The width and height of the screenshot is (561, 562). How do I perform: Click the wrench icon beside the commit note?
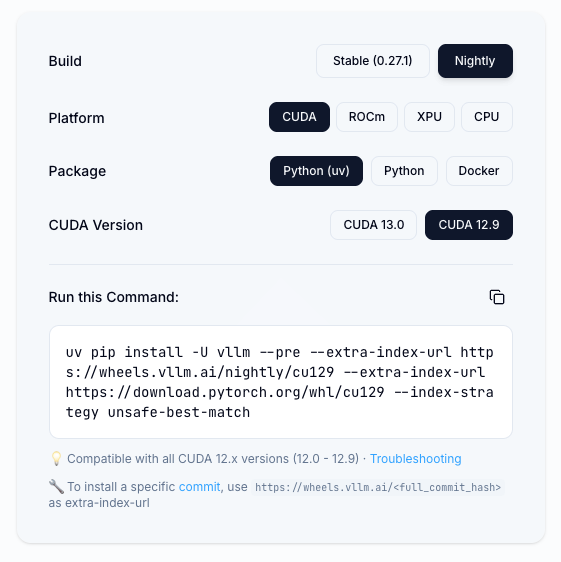[x=56, y=487]
